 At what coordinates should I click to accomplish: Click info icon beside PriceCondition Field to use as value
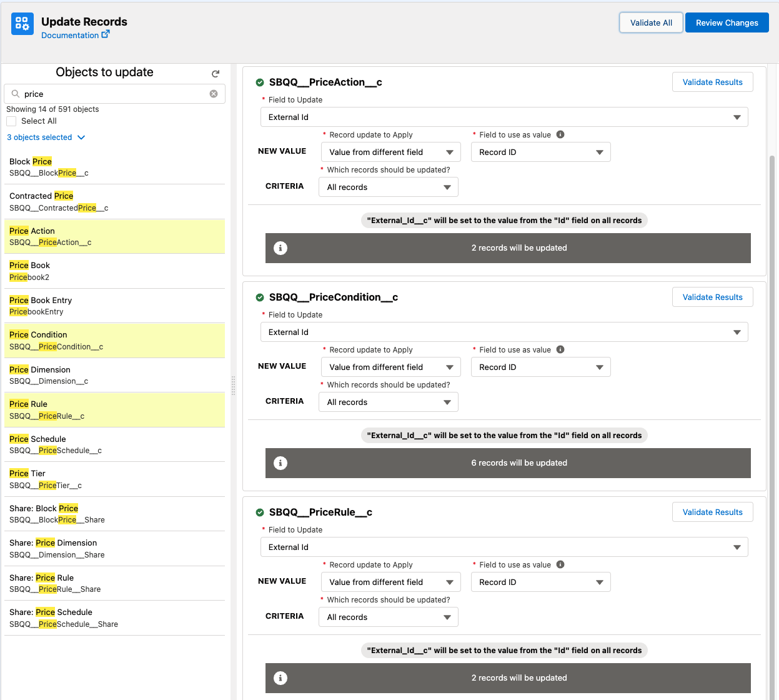click(560, 349)
